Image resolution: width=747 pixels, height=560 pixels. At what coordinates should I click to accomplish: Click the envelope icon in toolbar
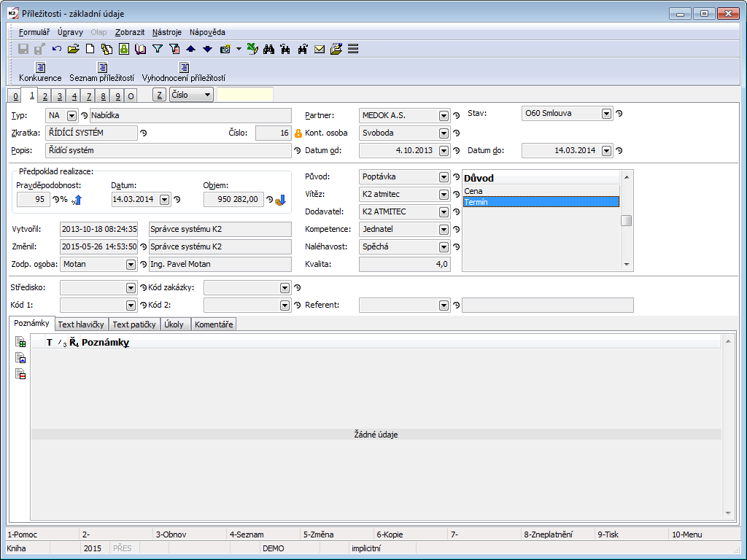point(320,49)
